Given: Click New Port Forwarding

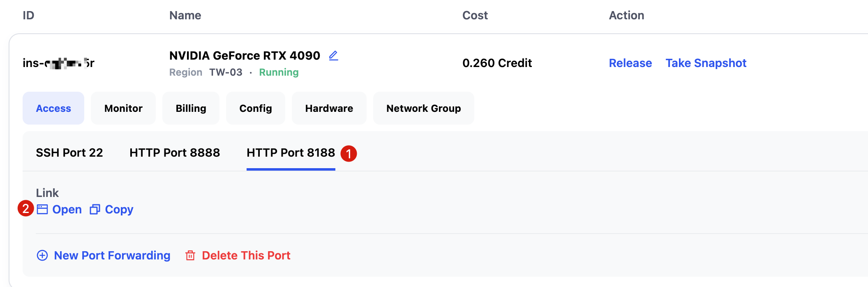Looking at the screenshot, I should click(112, 255).
